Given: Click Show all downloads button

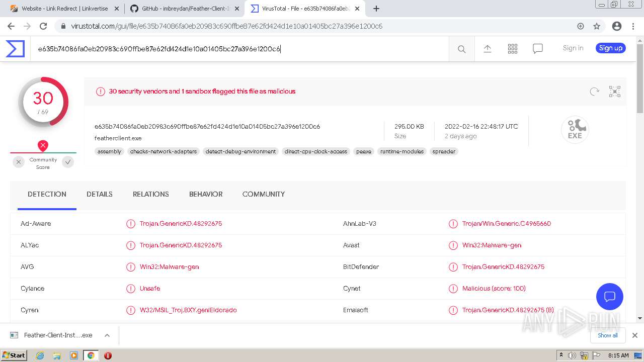Looking at the screenshot, I should [x=608, y=335].
